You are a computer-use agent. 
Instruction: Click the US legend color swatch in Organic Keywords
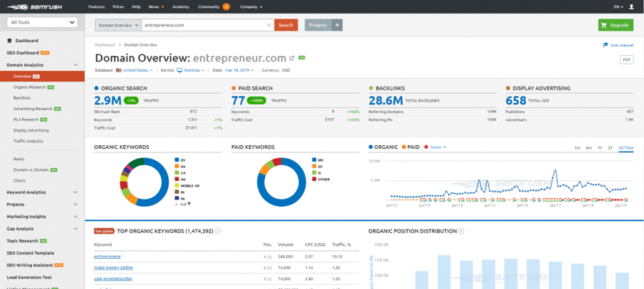(x=177, y=160)
